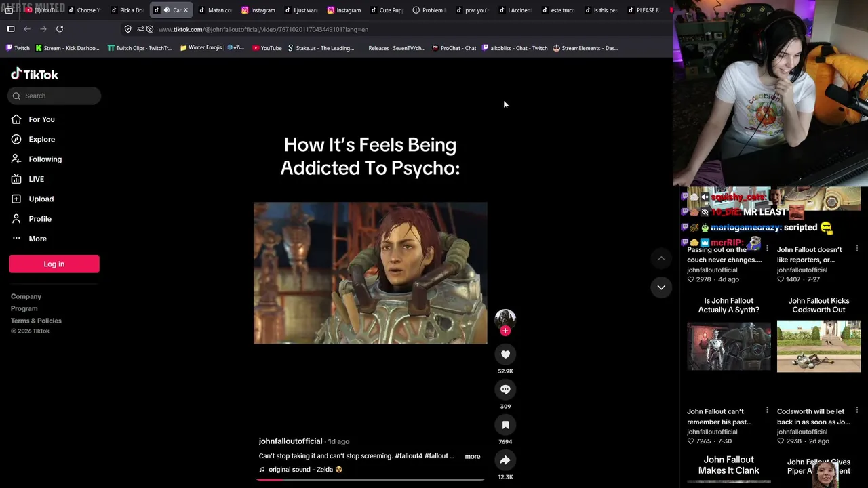Viewport: 868px width, 488px height.
Task: Click the TikTok logo
Action: click(34, 75)
